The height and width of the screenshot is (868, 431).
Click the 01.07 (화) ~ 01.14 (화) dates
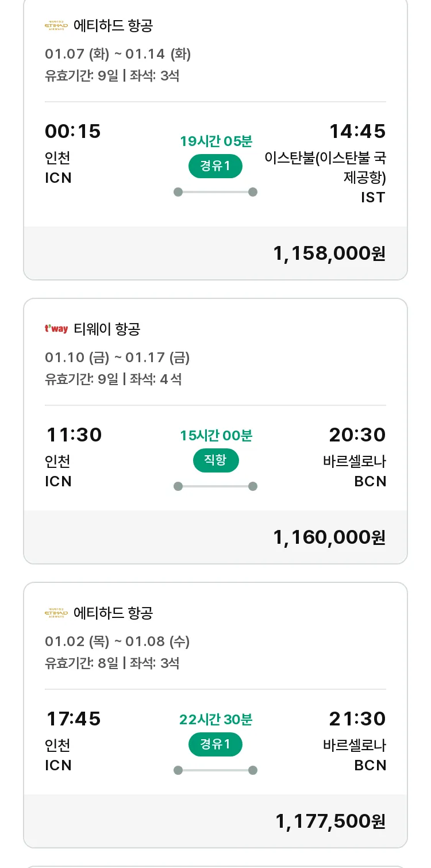click(x=118, y=54)
